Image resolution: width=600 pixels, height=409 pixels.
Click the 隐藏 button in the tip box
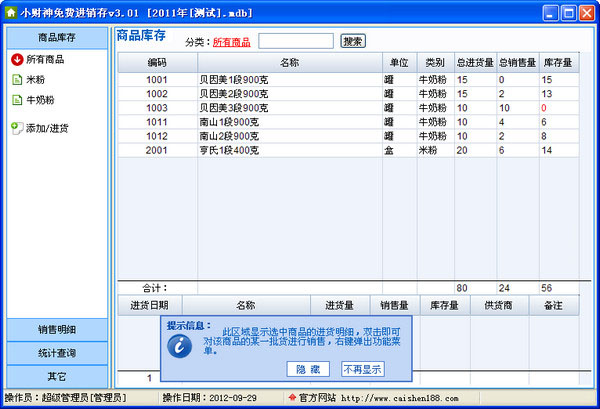(x=308, y=369)
